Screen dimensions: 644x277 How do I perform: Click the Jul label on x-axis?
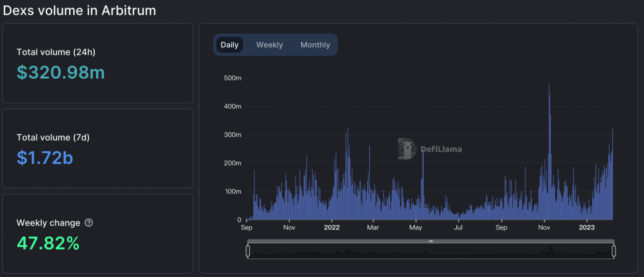pyautogui.click(x=458, y=227)
